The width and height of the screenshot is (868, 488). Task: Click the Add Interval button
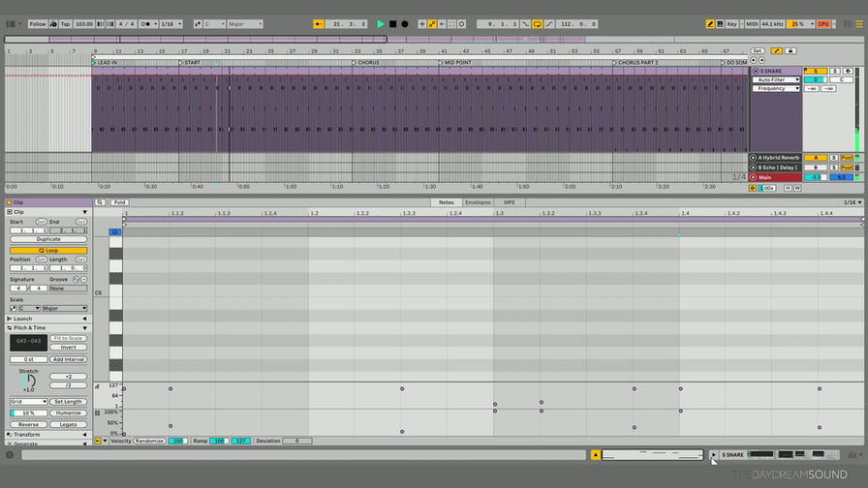coord(68,359)
